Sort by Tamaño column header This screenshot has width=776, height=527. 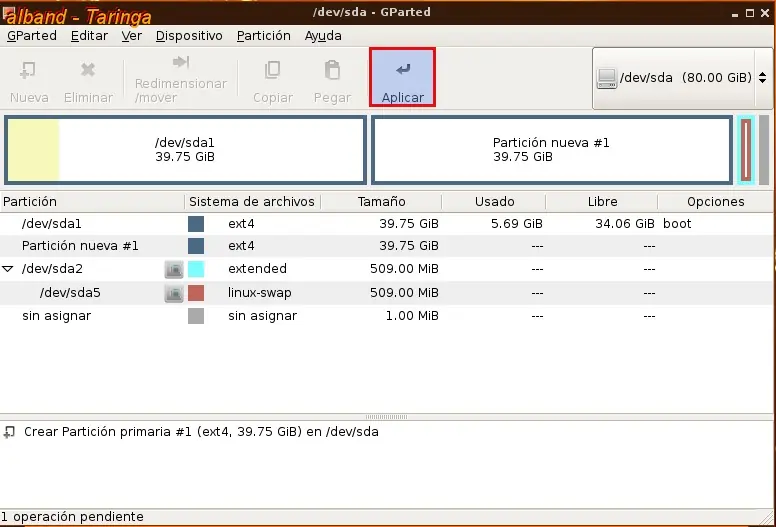pyautogui.click(x=381, y=201)
